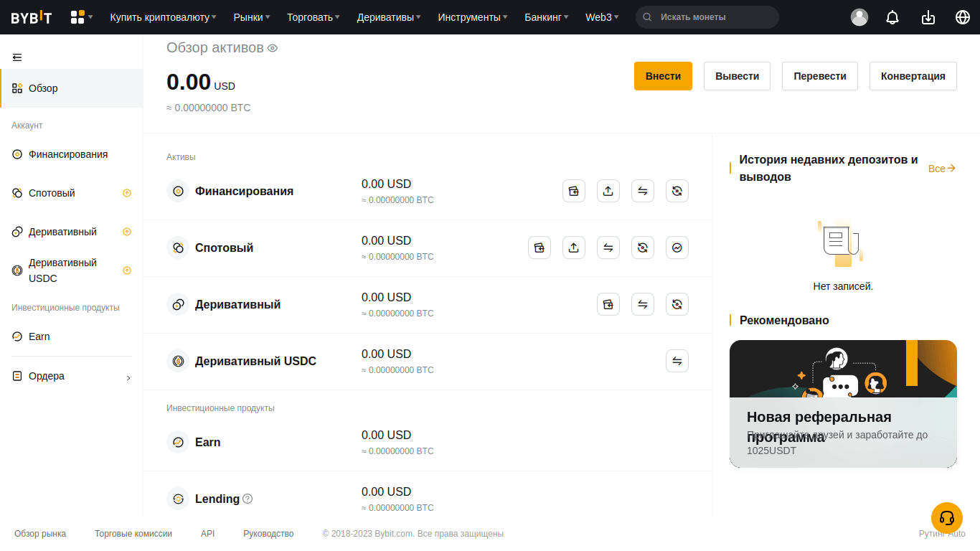
Task: Click Все link for deposit history
Action: point(941,169)
